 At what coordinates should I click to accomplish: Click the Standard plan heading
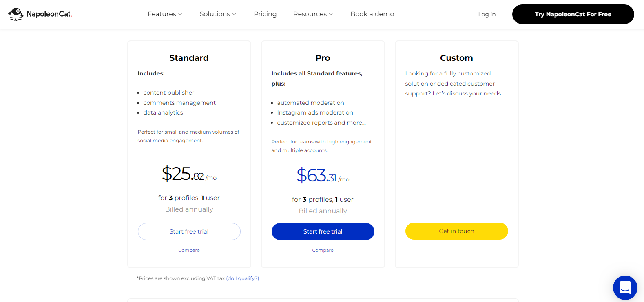[x=189, y=57]
